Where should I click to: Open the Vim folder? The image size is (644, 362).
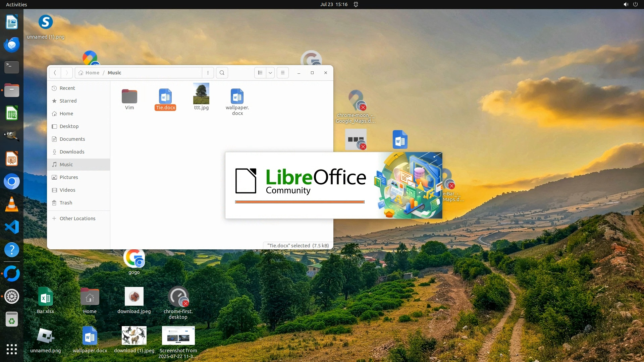pos(129,97)
